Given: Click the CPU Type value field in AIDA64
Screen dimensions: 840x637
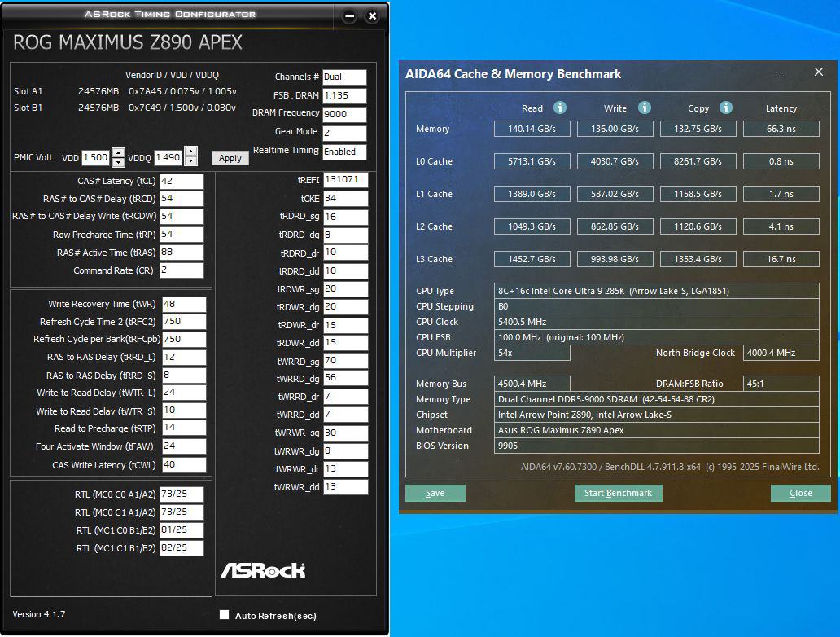Looking at the screenshot, I should pyautogui.click(x=656, y=291).
